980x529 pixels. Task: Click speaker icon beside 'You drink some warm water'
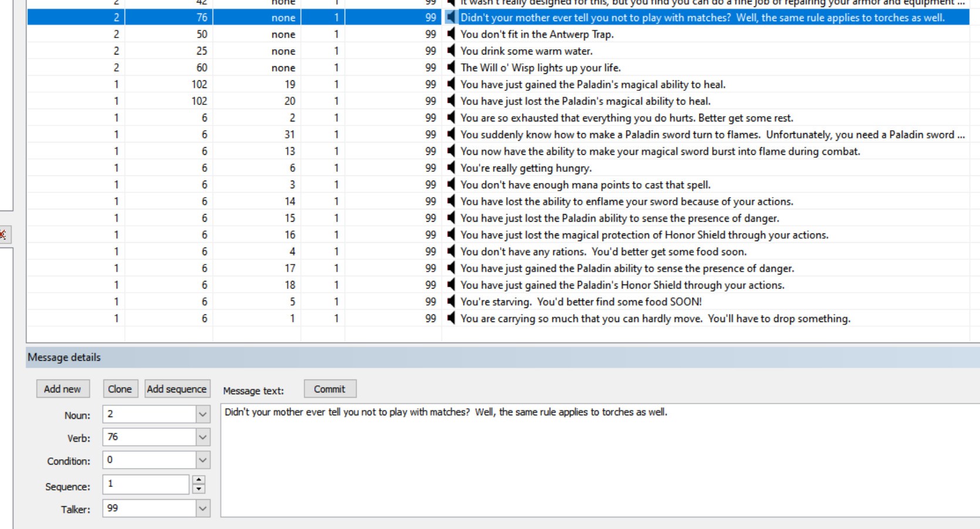coord(451,51)
